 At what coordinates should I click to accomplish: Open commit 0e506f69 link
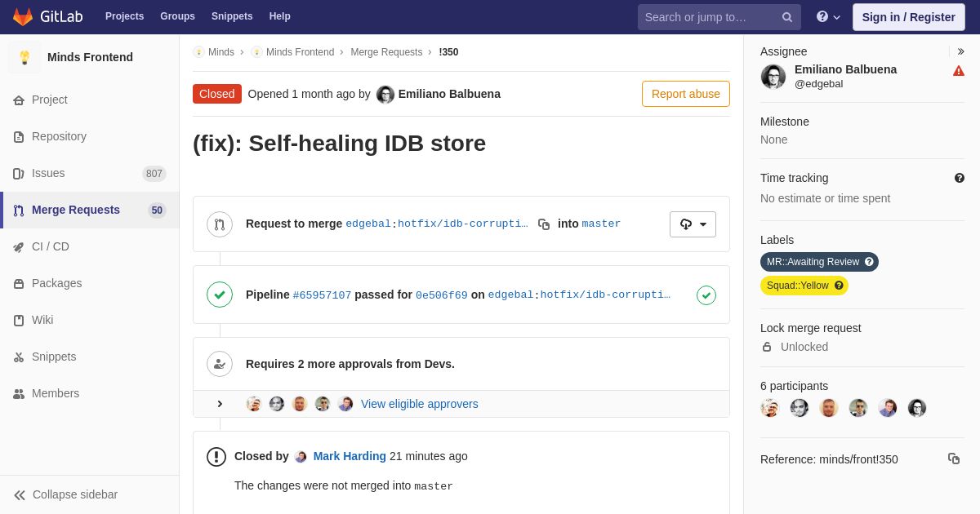(x=442, y=295)
